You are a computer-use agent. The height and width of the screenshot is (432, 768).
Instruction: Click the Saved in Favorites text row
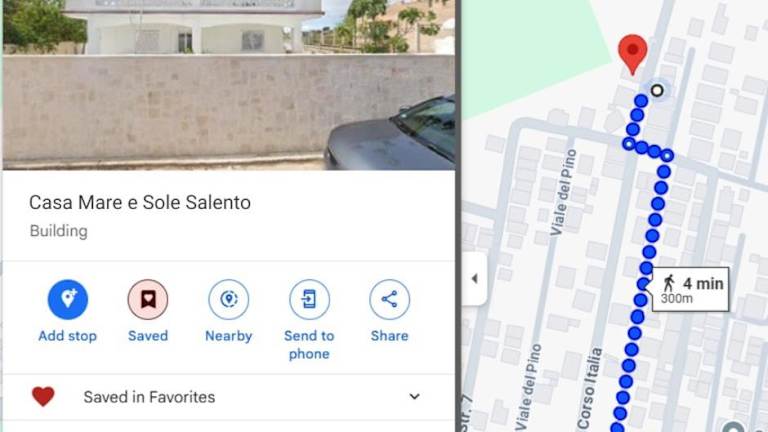pos(229,397)
